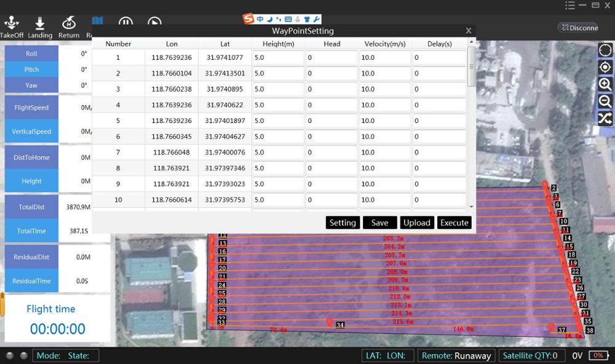
Task: Click the Execute button
Action: (454, 223)
